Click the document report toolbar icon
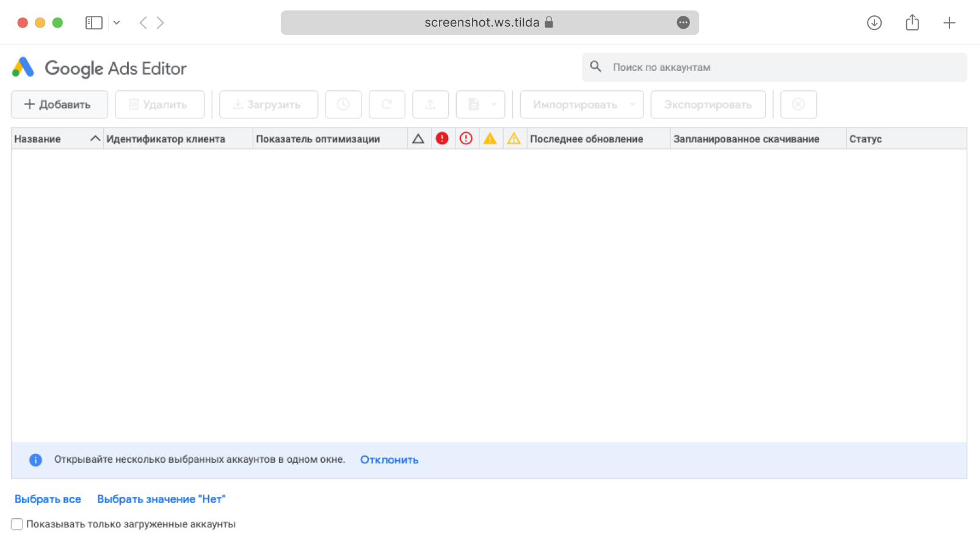 [x=473, y=104]
